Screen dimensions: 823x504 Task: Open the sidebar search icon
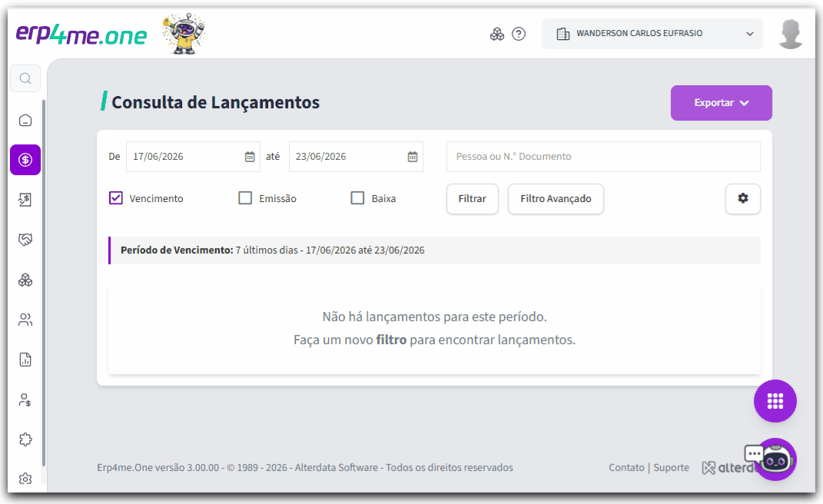25,78
